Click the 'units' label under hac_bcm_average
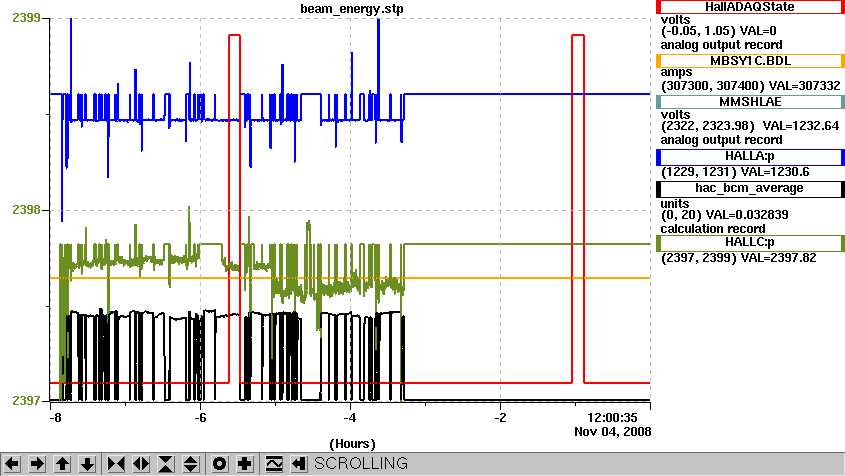The width and height of the screenshot is (845, 476). pos(675,204)
